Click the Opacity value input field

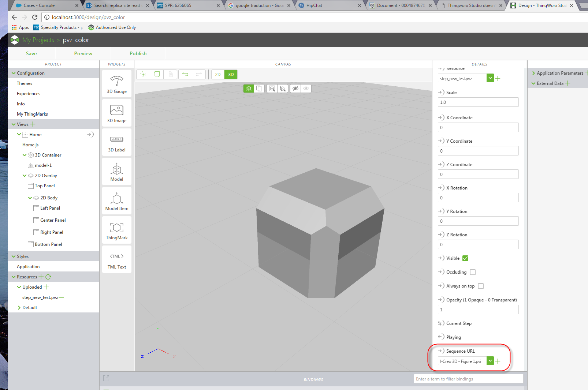(478, 310)
